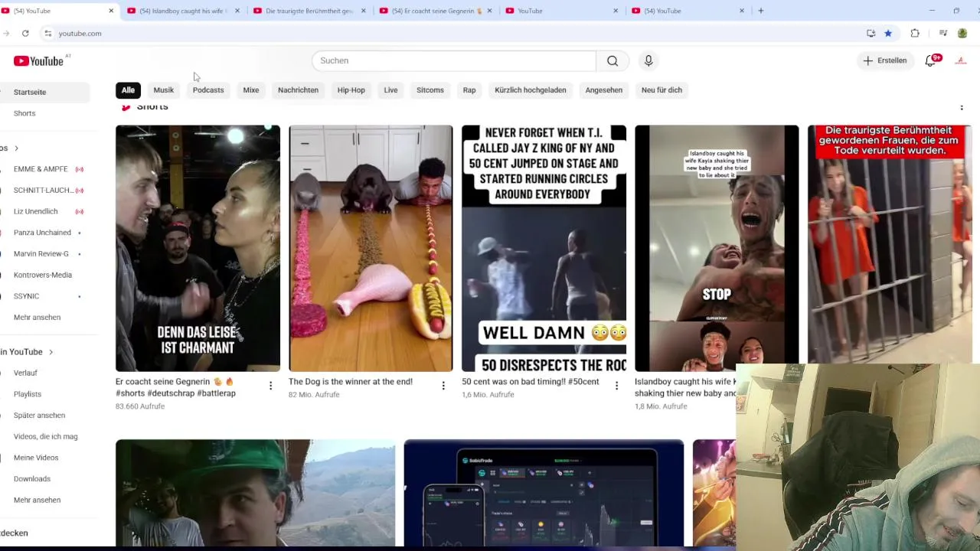Screen dimensions: 980x551
Task: Close Die traurigste Berühmtheit browser tab
Action: click(363, 11)
